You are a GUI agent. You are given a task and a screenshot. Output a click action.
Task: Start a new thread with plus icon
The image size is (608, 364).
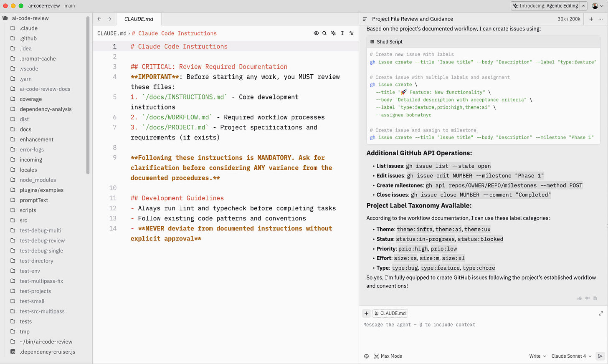tap(591, 19)
